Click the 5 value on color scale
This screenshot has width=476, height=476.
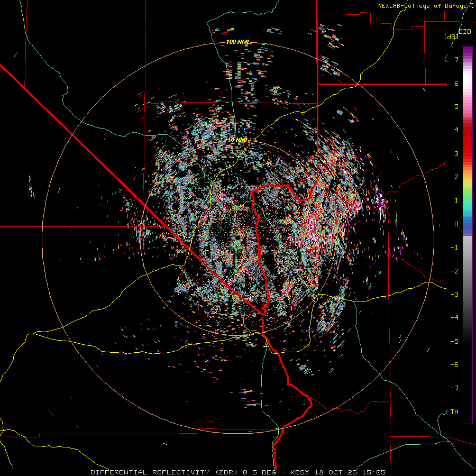click(x=456, y=106)
